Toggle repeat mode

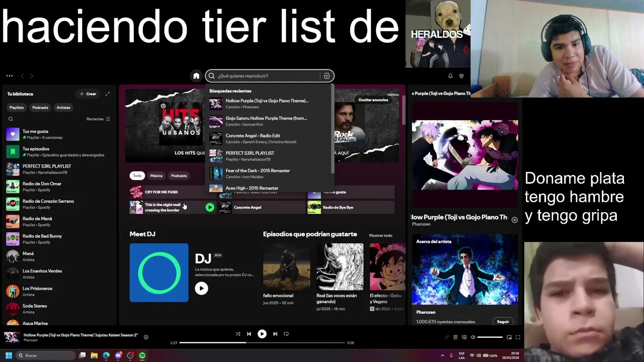286,334
